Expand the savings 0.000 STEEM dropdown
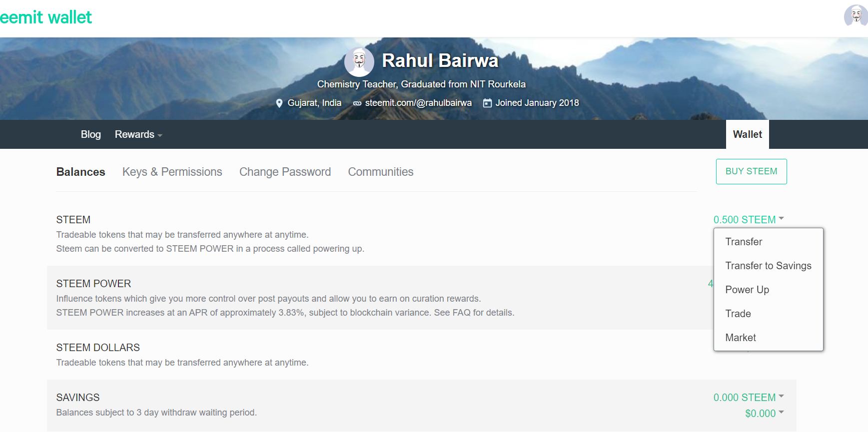Screen dimensions: 868x432 [749, 398]
